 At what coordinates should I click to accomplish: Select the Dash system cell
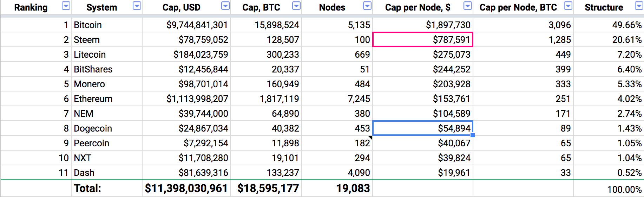[x=107, y=173]
